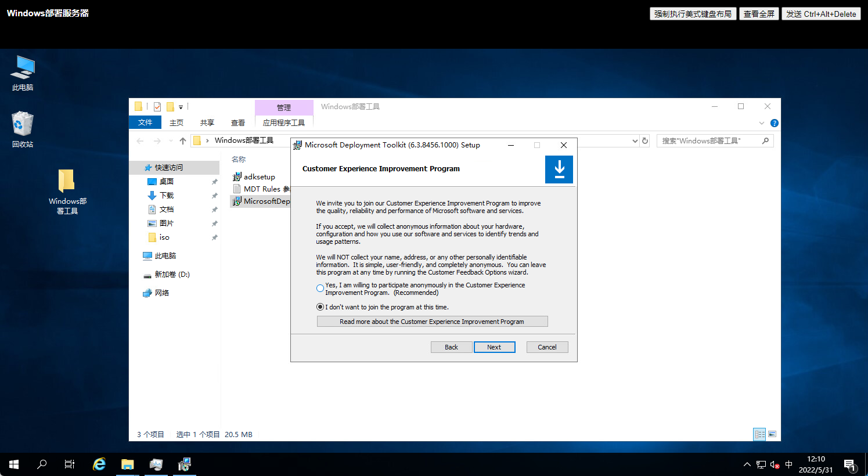Click new folder icon in quick access toolbar
Image resolution: width=868 pixels, height=476 pixels.
click(170, 107)
